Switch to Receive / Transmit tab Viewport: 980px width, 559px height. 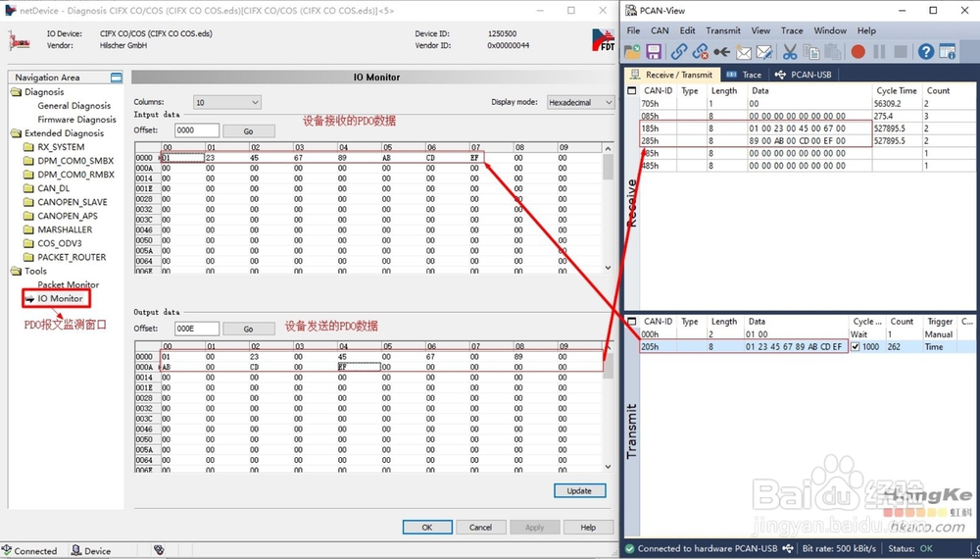coord(672,75)
